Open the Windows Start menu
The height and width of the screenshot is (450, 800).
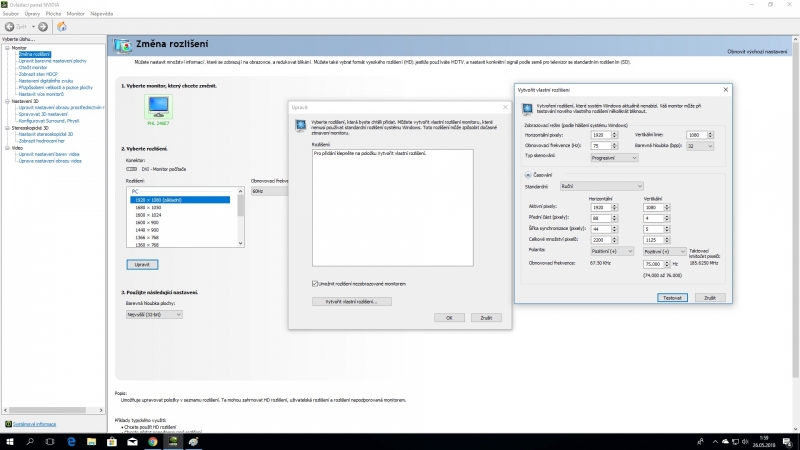[10, 442]
